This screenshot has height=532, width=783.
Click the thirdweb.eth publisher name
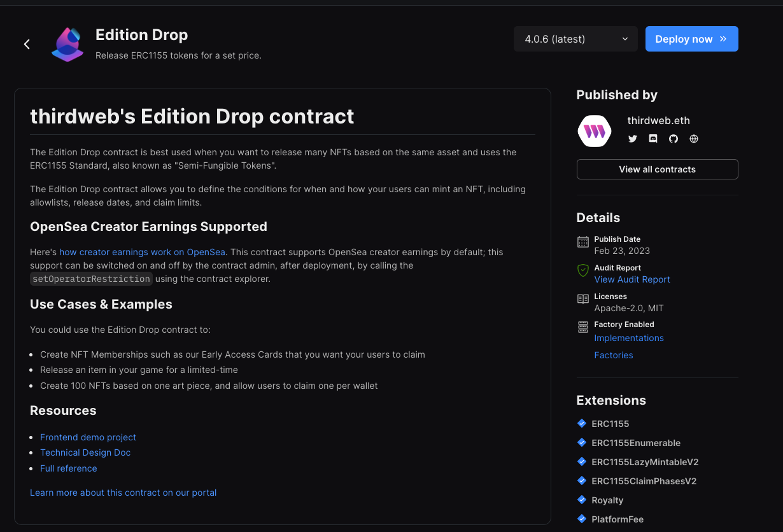(658, 121)
